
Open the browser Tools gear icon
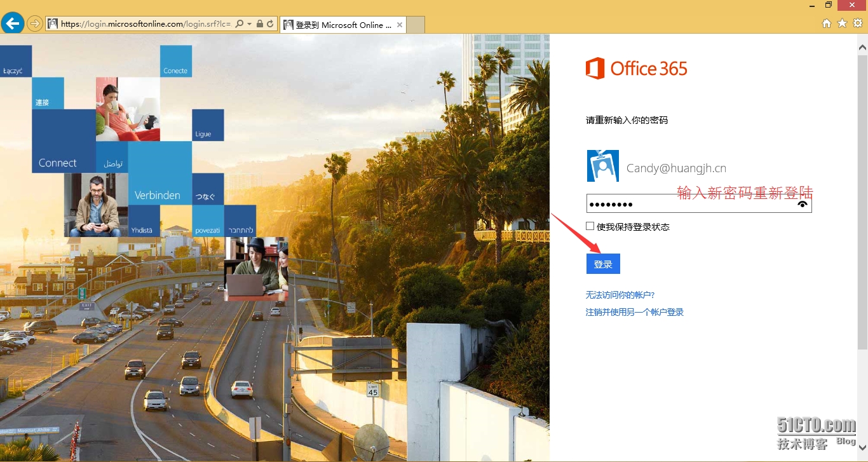(x=857, y=24)
